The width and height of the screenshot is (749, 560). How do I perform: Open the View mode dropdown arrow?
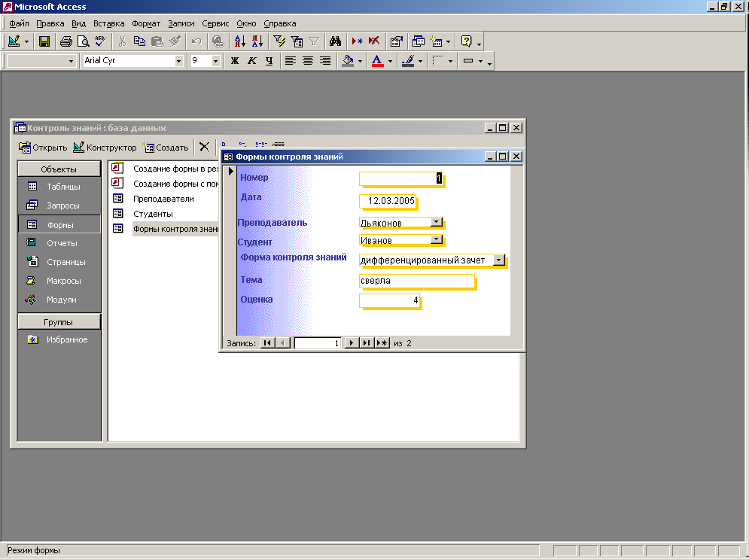[26, 41]
